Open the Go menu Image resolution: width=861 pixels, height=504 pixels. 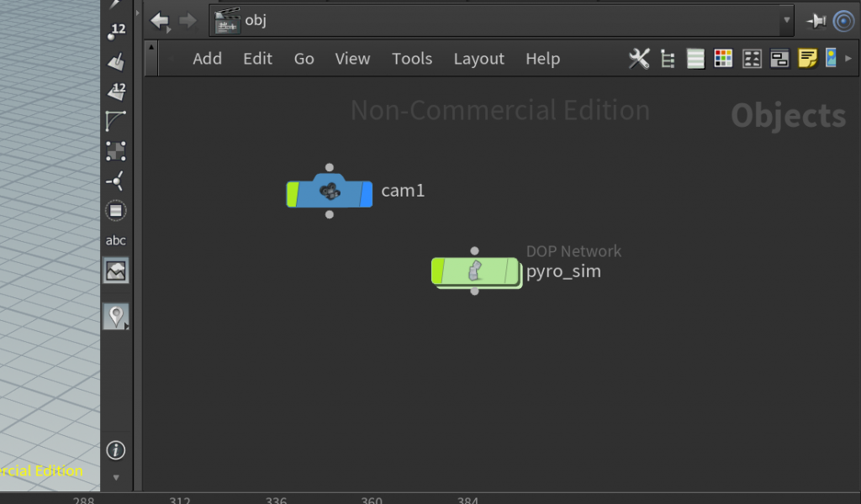[304, 59]
